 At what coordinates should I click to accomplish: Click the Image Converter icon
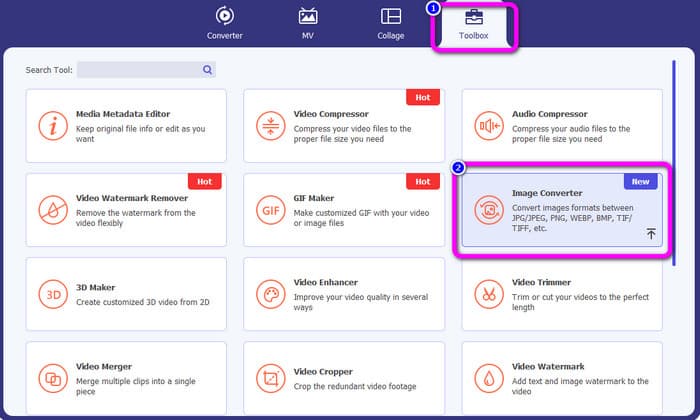click(x=489, y=210)
